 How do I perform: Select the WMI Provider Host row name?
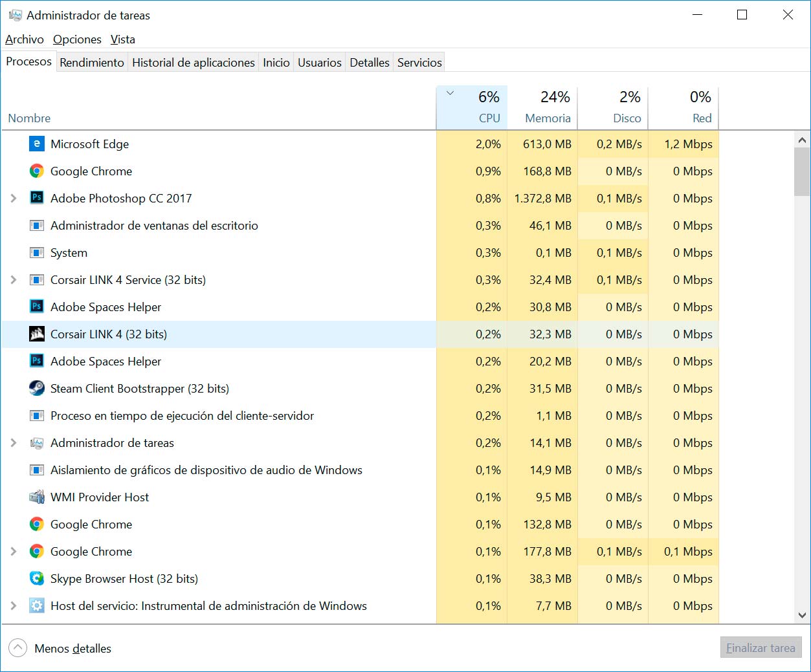pos(100,497)
